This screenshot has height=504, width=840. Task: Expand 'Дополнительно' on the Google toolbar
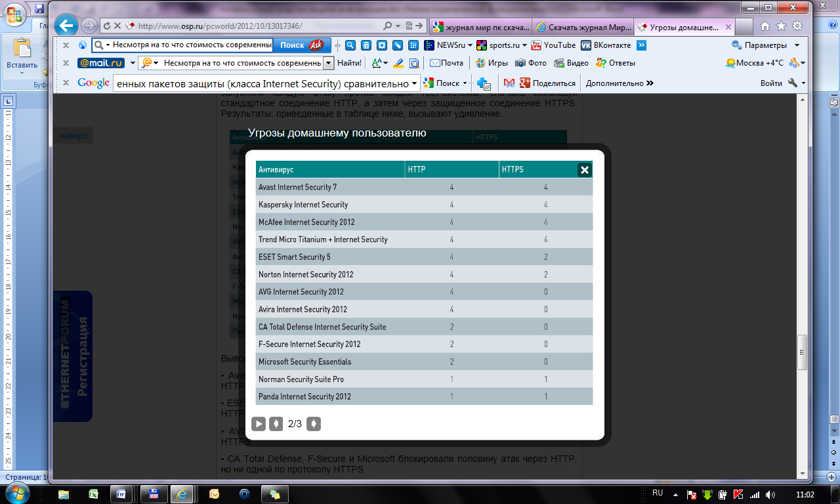tap(619, 83)
